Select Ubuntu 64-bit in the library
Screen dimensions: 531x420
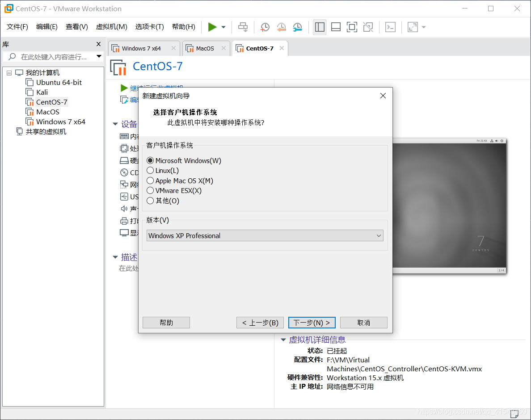click(59, 82)
